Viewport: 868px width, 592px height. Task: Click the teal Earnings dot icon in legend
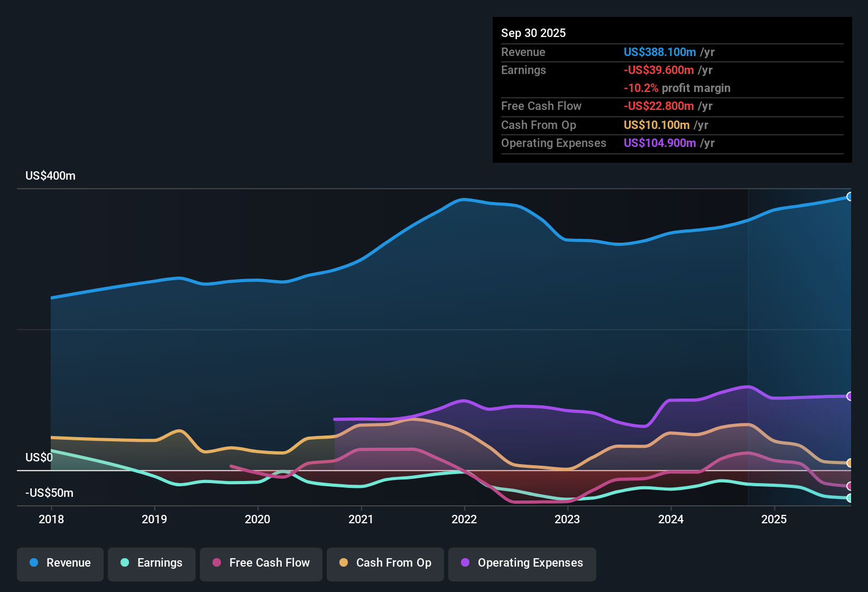point(125,563)
